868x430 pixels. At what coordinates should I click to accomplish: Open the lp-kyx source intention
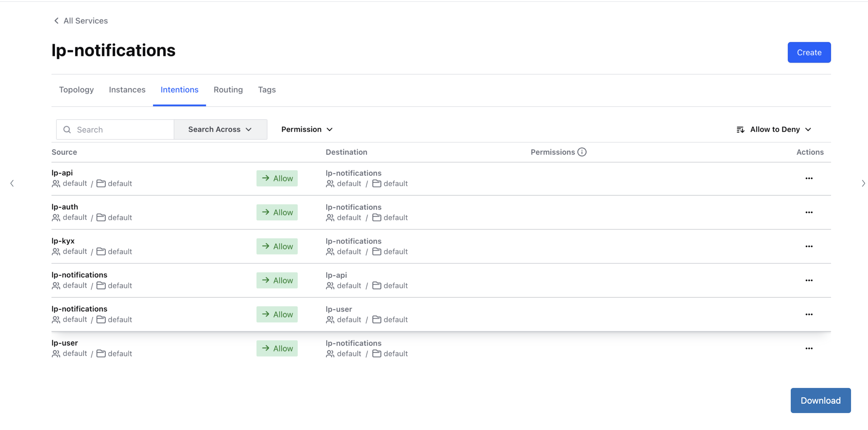(x=63, y=241)
